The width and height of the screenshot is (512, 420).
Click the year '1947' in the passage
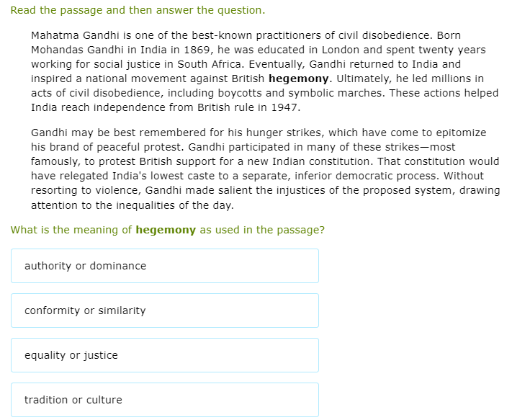[285, 107]
